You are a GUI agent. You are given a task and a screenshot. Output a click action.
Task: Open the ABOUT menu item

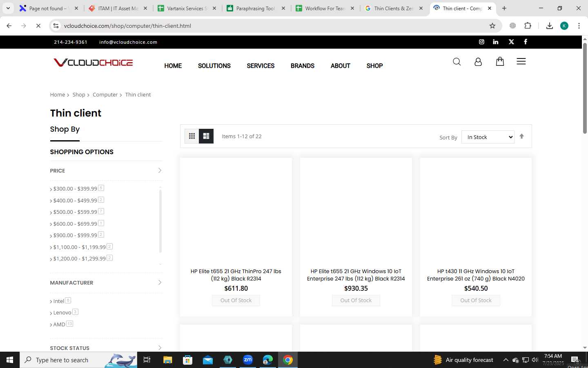(x=341, y=66)
